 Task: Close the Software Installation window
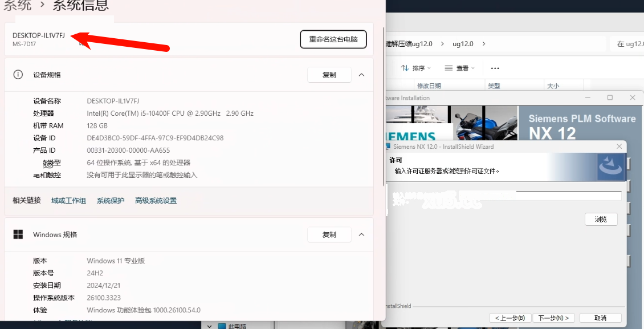(x=633, y=98)
